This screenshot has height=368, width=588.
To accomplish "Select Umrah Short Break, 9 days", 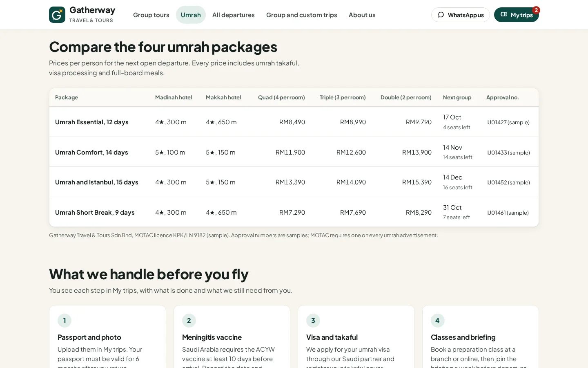I will (x=95, y=212).
